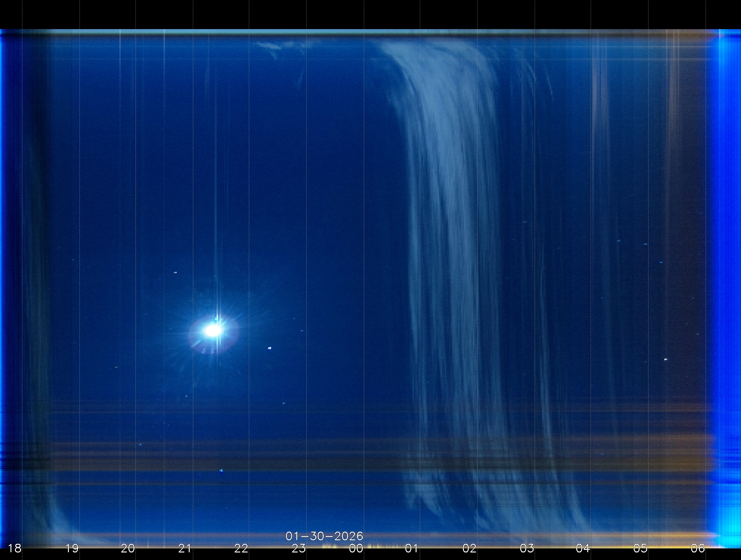The width and height of the screenshot is (741, 560).
Task: Click the 19 hour label
Action: tap(72, 549)
